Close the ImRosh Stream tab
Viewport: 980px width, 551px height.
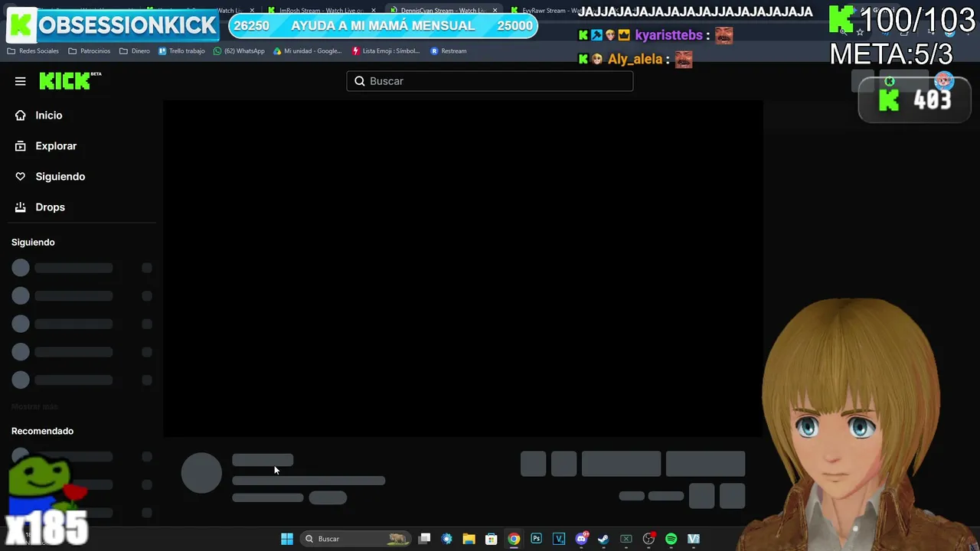point(374,11)
